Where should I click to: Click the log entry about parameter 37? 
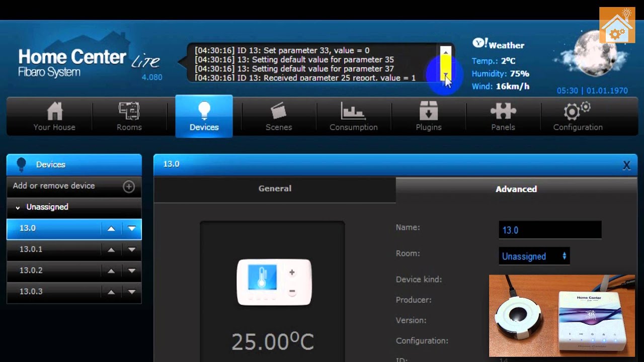click(294, 68)
